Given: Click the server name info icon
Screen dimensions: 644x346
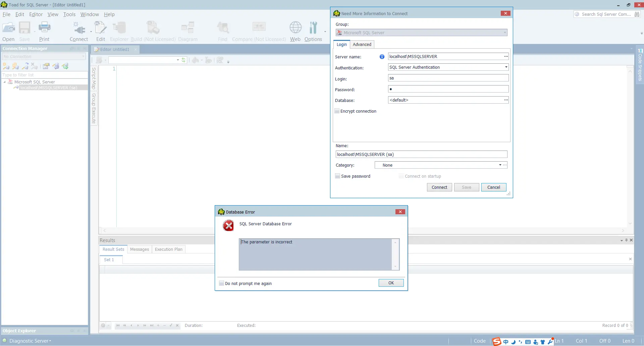Looking at the screenshot, I should point(382,57).
